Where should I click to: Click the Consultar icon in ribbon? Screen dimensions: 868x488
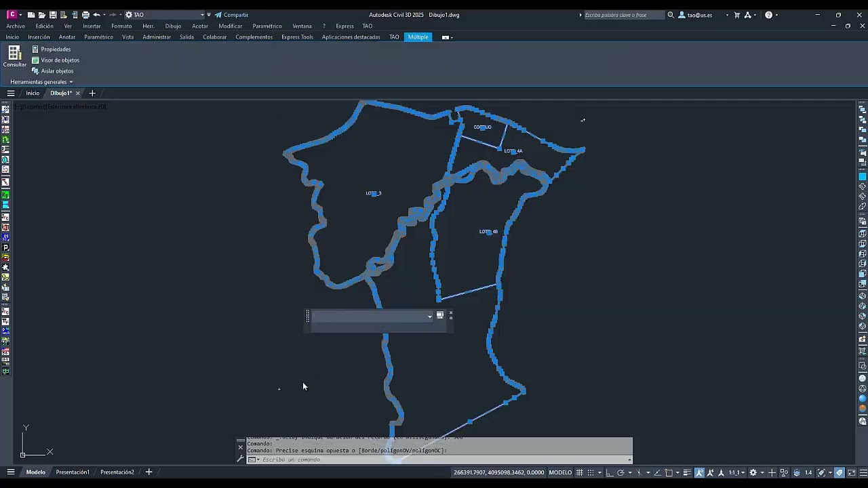(x=14, y=56)
